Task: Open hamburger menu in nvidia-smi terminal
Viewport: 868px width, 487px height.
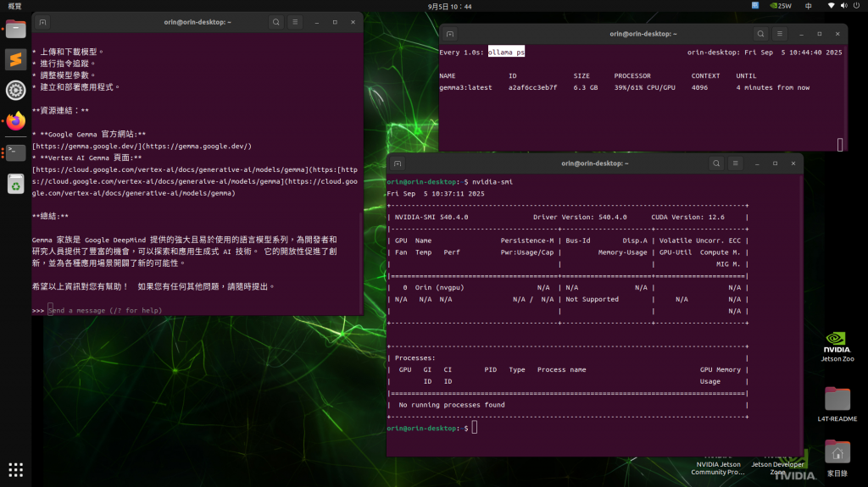Action: (x=735, y=163)
